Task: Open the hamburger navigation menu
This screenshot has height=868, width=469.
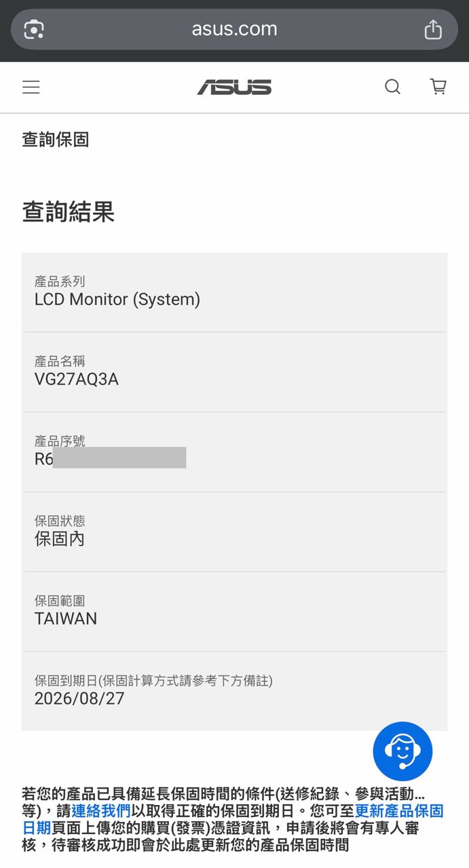Action: (31, 87)
